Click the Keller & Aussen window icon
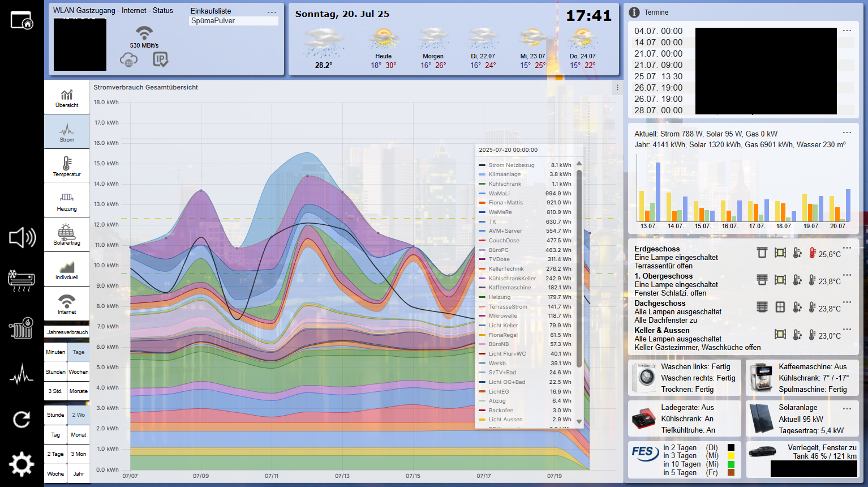Viewport: 868px width, 487px height. tap(780, 334)
